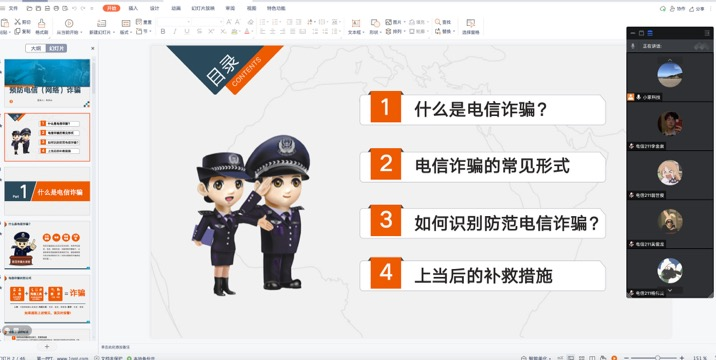The width and height of the screenshot is (716, 360).
Task: Click the Find (查找) magnifier icon
Action: pyautogui.click(x=437, y=21)
